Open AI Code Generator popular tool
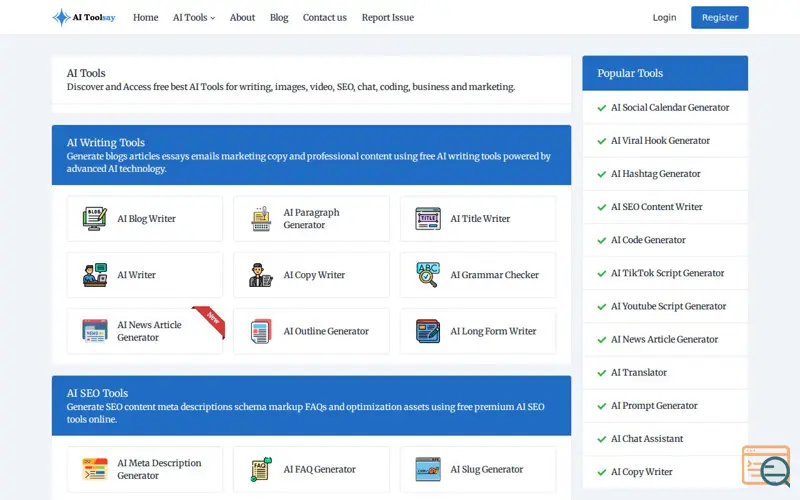Screen dimensions: 800x500 click(x=648, y=240)
